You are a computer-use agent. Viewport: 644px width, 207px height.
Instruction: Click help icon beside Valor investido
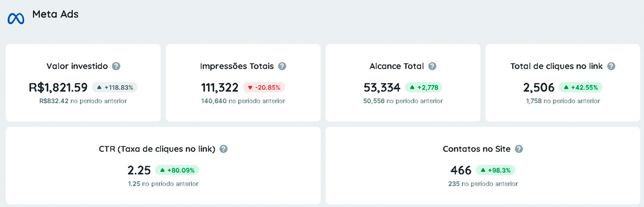[116, 66]
